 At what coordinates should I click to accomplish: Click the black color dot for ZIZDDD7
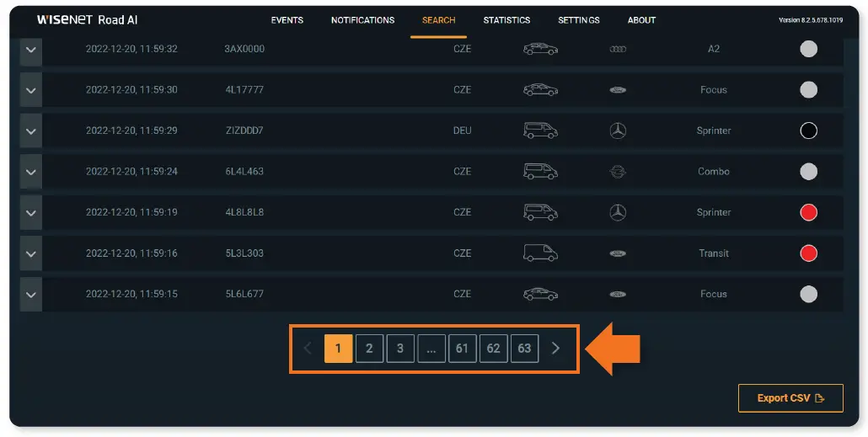click(x=809, y=131)
